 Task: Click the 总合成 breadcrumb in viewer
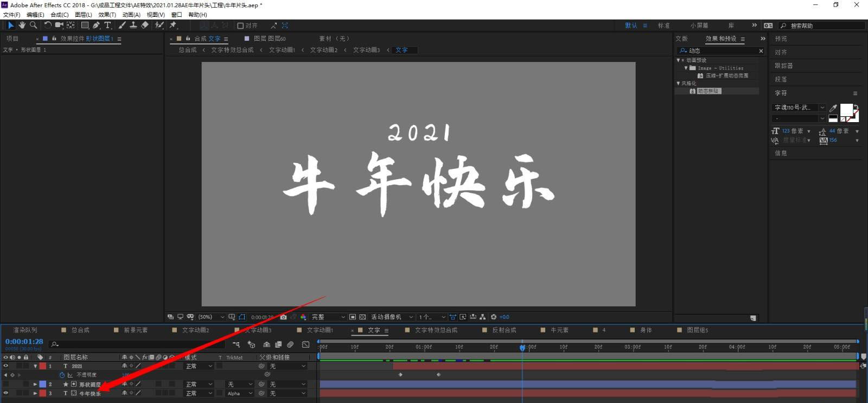[188, 50]
